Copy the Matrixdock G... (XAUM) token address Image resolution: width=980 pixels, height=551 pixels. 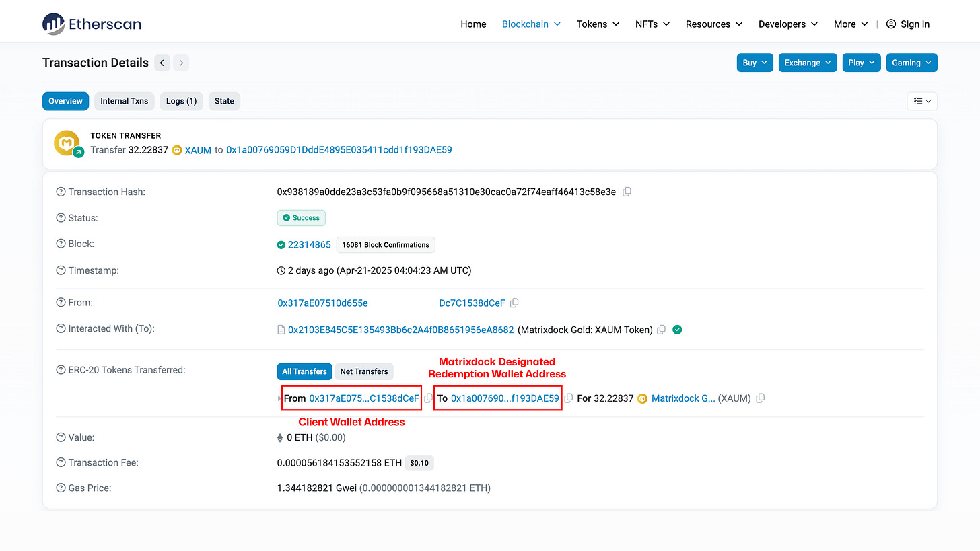(761, 398)
